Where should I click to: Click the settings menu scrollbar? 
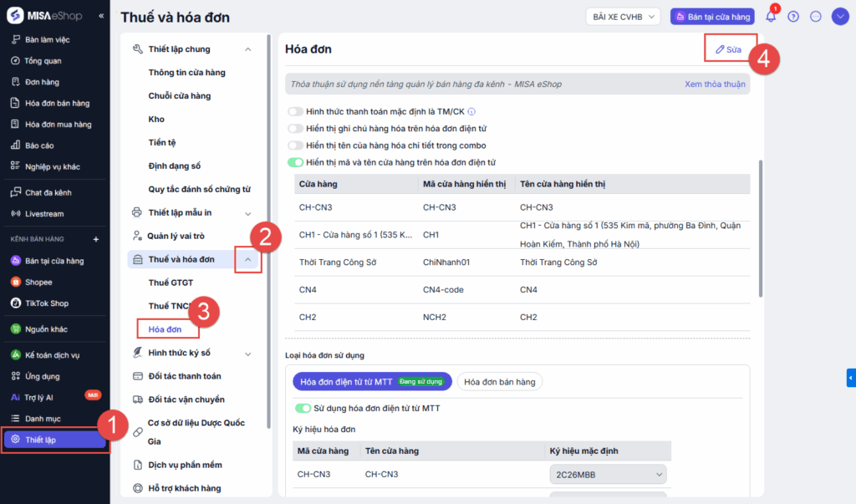click(268, 231)
